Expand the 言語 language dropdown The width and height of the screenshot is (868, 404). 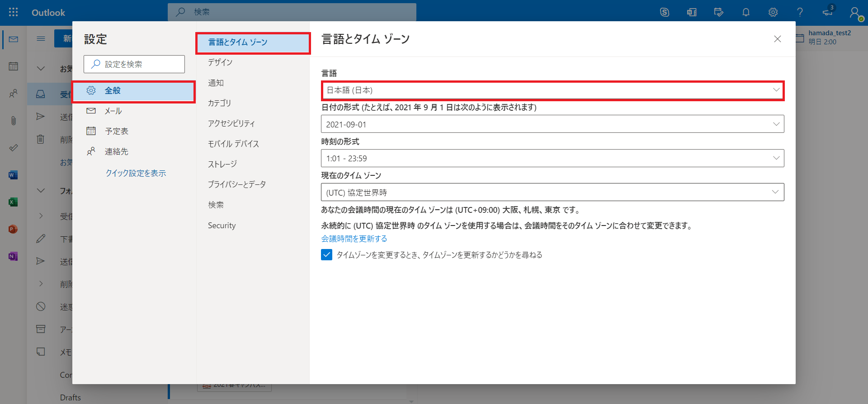point(552,90)
